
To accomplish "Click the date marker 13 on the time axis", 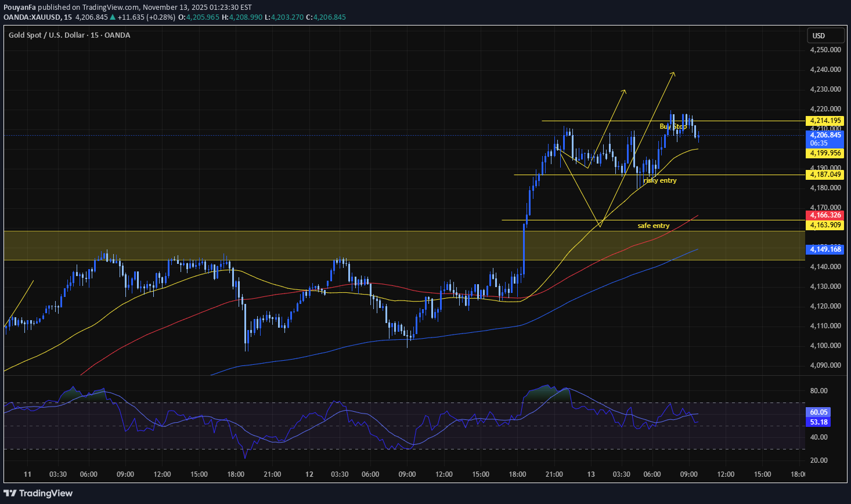I will 591,474.
